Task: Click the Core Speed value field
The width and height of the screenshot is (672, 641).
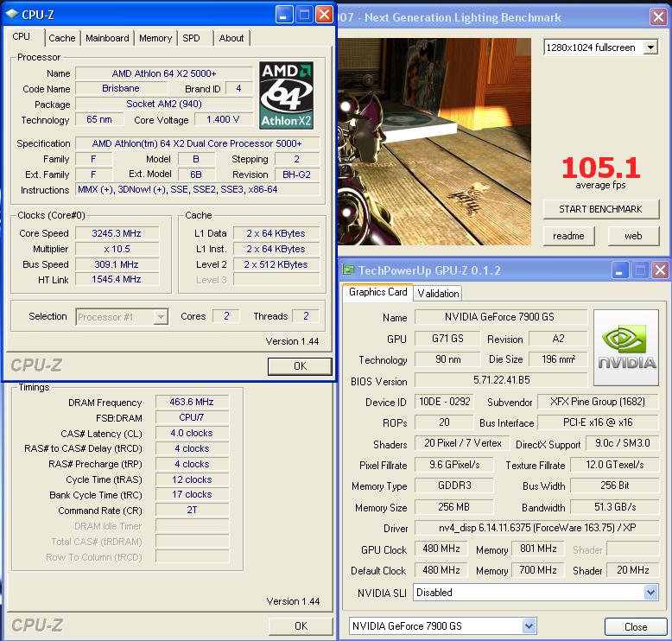Action: 116,233
